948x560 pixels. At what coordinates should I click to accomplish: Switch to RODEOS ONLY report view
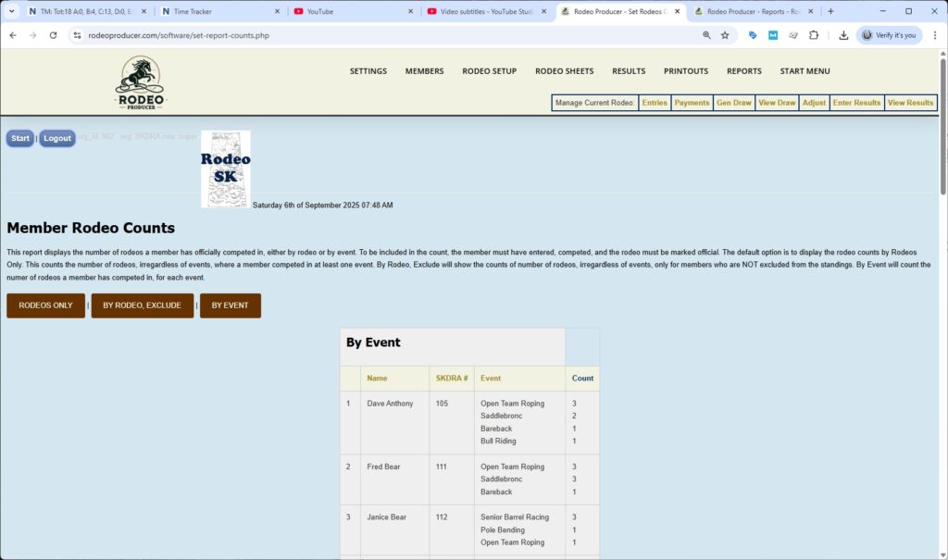pyautogui.click(x=44, y=305)
